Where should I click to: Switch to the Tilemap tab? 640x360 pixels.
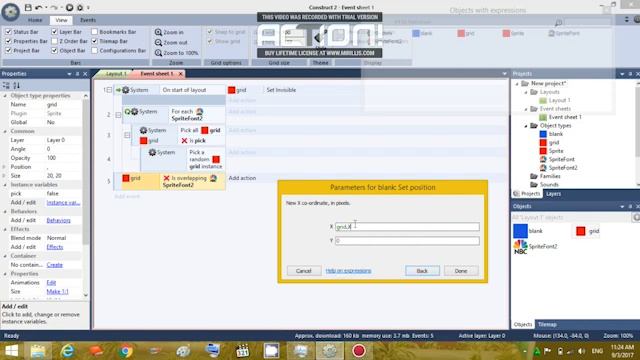point(547,324)
